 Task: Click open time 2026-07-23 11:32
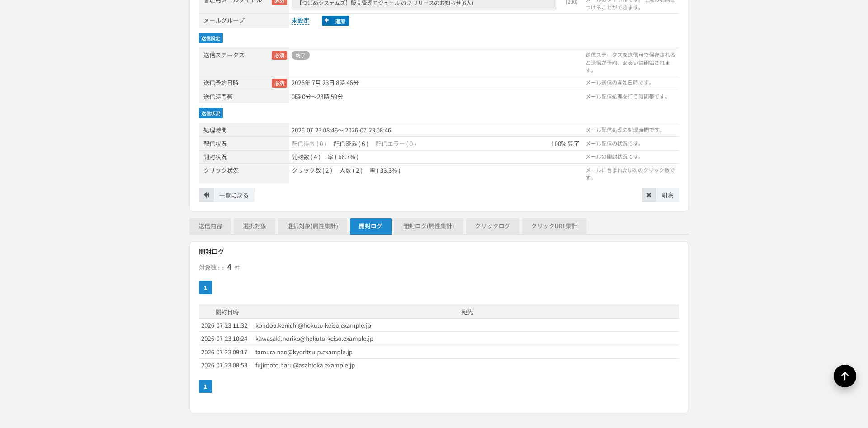click(224, 325)
